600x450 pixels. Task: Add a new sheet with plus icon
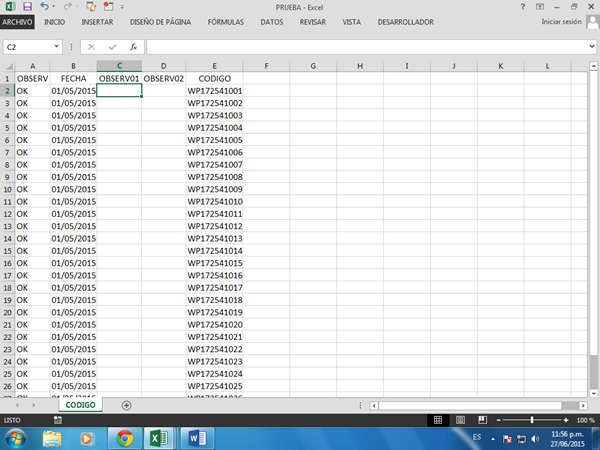pos(126,404)
